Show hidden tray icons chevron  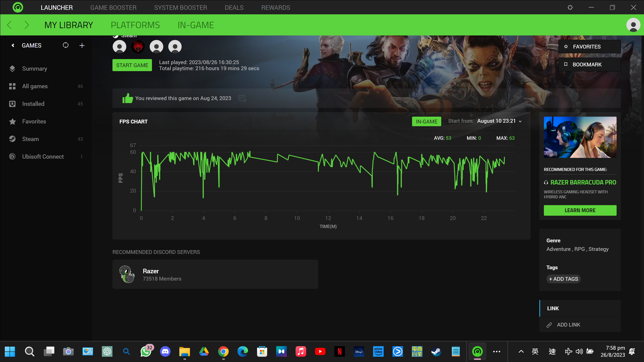point(521,351)
